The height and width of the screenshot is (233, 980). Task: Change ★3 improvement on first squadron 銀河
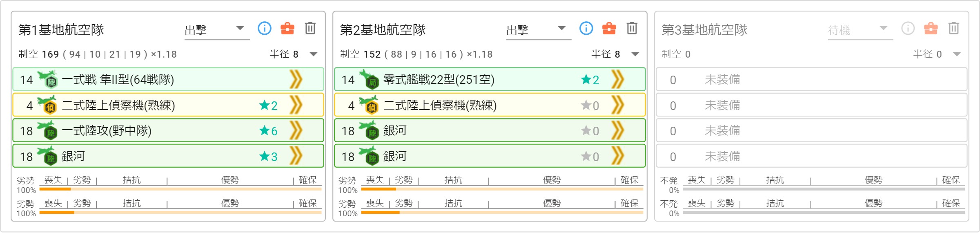click(x=268, y=156)
